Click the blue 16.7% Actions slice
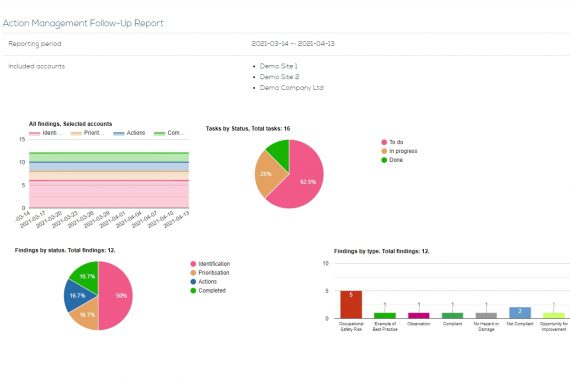Viewport: 570px width, 380px height. coord(77,295)
